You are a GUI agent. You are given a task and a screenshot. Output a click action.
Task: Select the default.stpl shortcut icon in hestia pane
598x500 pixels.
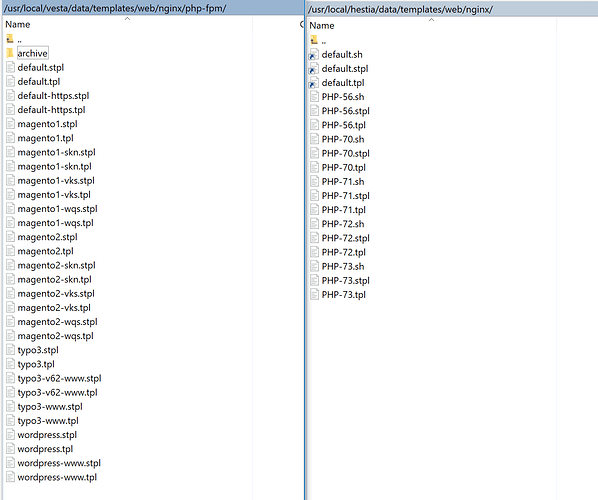coord(313,69)
